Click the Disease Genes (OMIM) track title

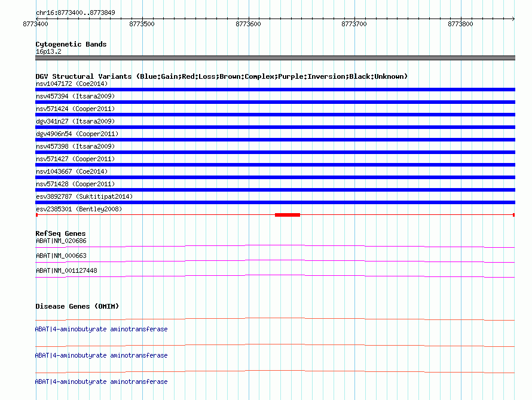point(77,306)
